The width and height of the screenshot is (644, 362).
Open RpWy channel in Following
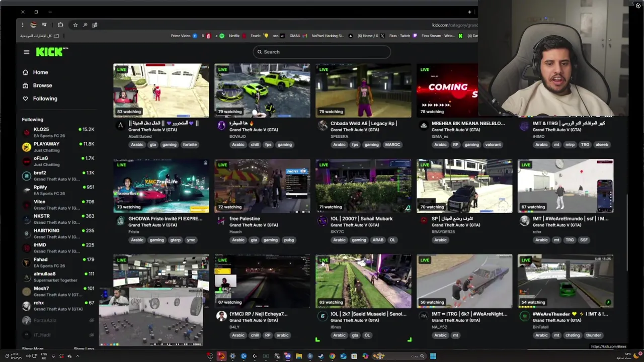click(x=58, y=190)
